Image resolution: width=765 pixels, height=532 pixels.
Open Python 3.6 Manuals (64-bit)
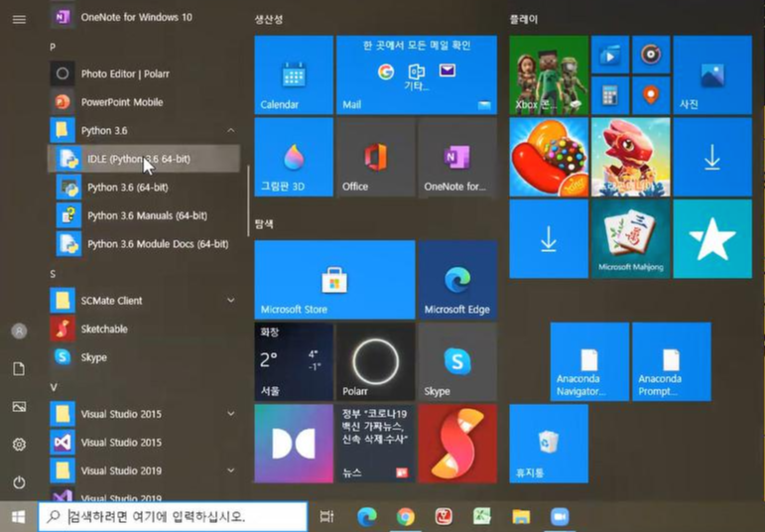pyautogui.click(x=144, y=215)
